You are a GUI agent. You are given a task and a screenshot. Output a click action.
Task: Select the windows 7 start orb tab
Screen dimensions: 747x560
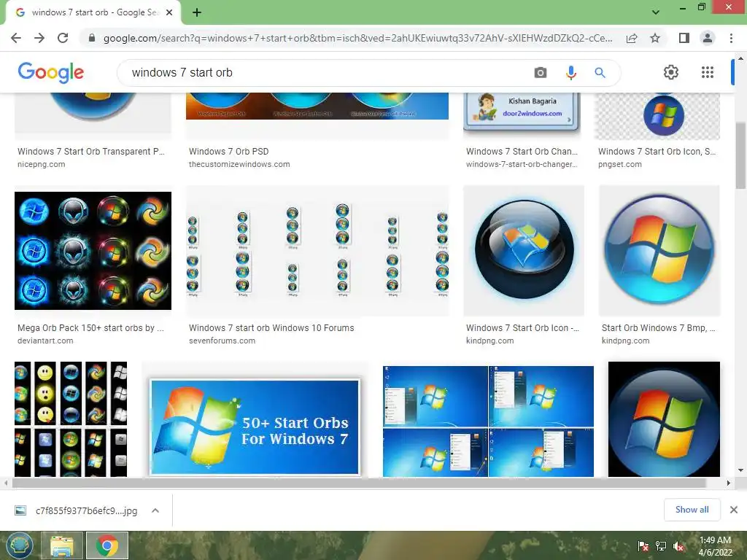pyautogui.click(x=93, y=12)
